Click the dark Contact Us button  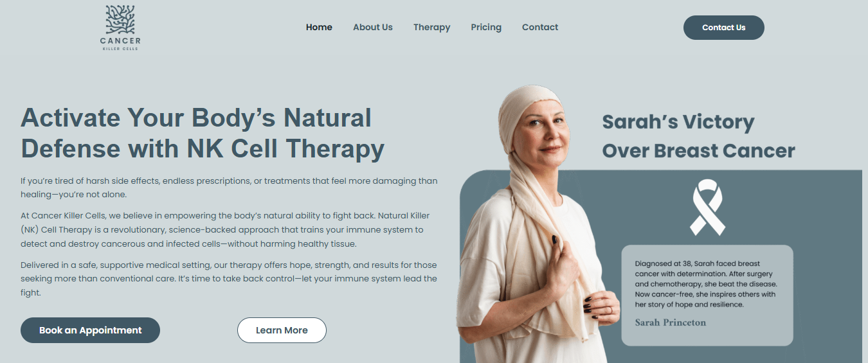(x=724, y=28)
